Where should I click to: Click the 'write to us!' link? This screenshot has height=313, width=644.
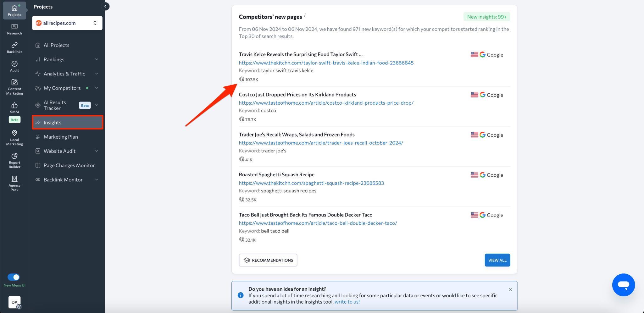point(347,302)
